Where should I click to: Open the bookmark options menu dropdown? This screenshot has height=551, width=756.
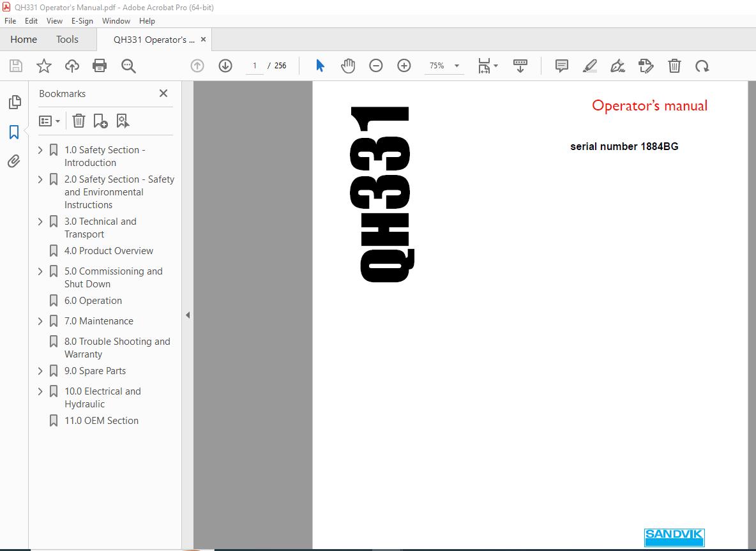[x=49, y=121]
